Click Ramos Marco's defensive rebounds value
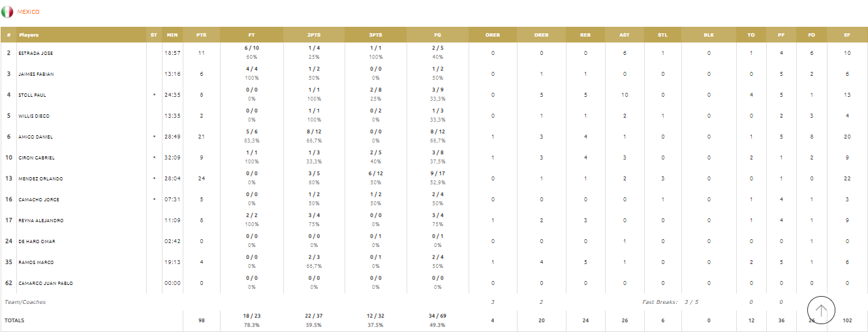 tap(541, 262)
